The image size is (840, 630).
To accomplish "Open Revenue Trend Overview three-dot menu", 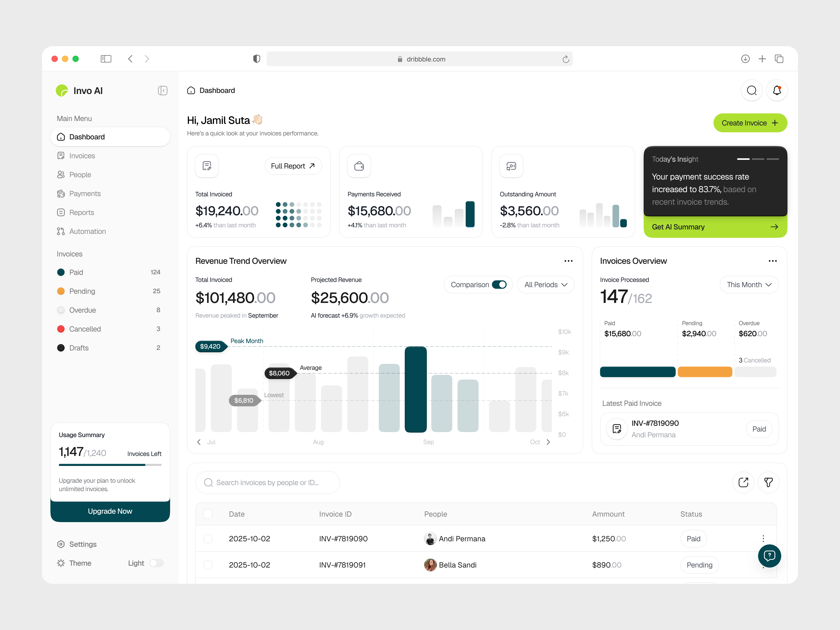I will pos(569,260).
